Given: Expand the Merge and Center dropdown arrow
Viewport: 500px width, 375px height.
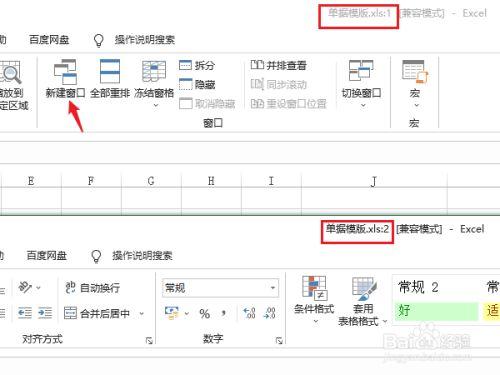Looking at the screenshot, I should point(141,313).
